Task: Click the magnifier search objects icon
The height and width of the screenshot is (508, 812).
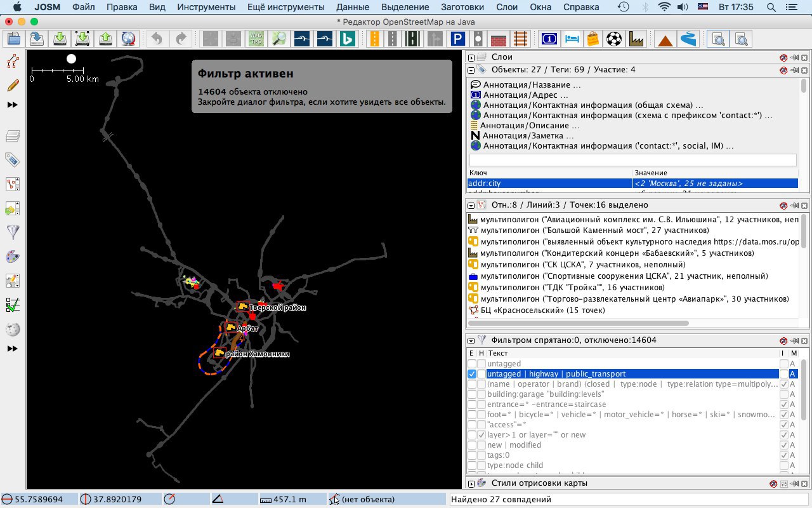Action: [278, 39]
